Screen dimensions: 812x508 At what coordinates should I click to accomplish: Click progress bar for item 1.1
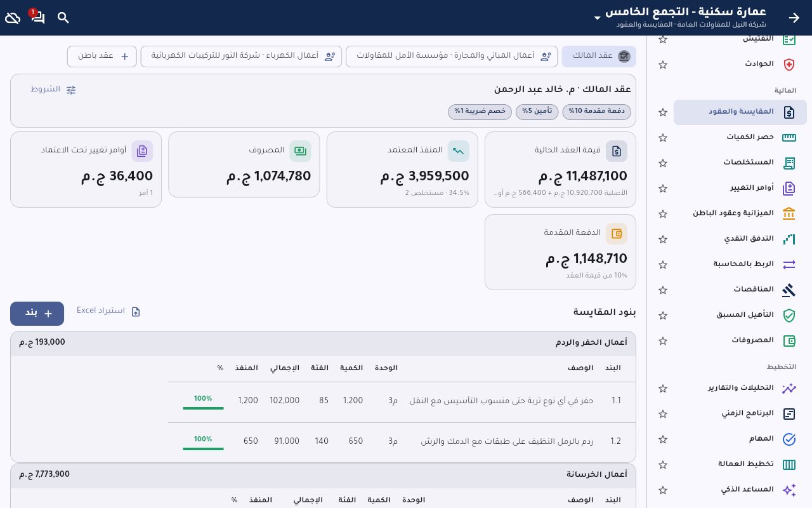pos(203,408)
